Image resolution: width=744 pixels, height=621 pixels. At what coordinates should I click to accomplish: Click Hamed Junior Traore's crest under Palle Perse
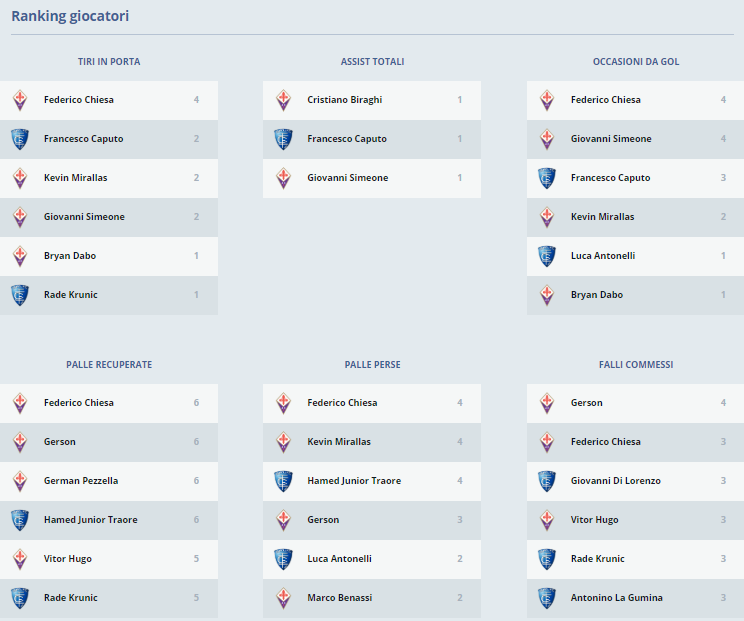point(283,481)
